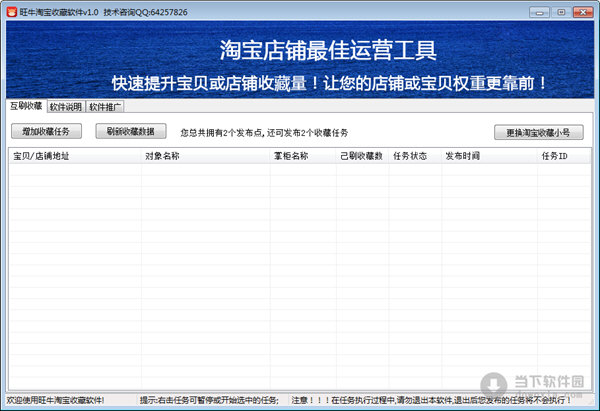Sort by the 已刷收藏数 column header
The height and width of the screenshot is (411, 600).
363,156
